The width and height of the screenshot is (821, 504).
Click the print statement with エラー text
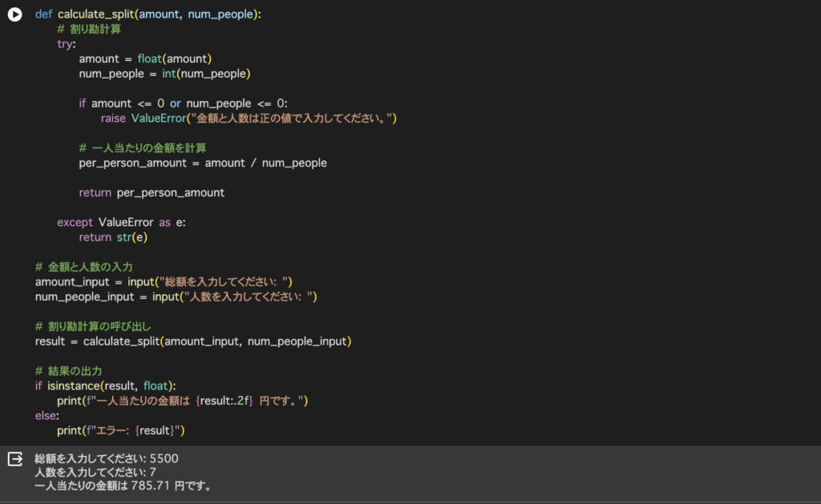click(121, 430)
